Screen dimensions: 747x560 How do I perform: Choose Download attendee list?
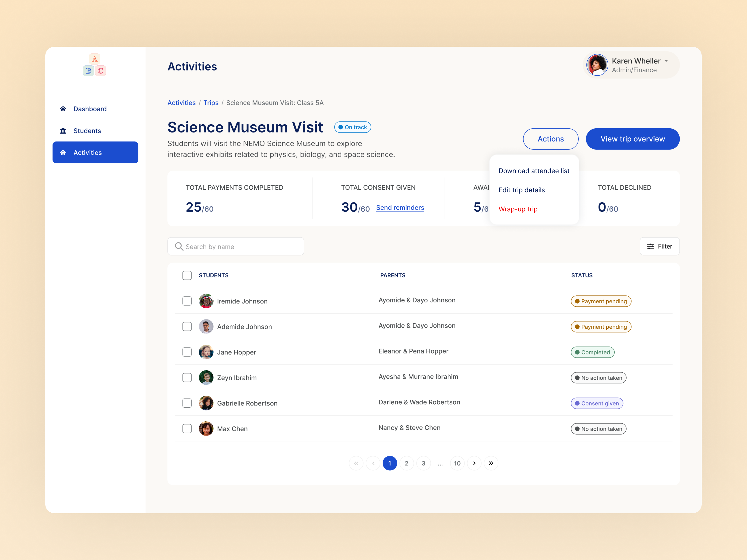(x=534, y=171)
